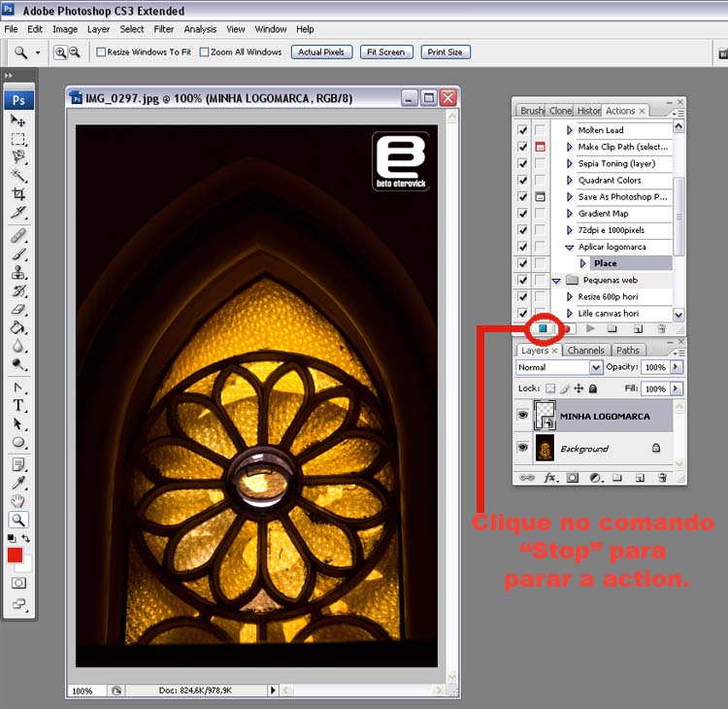Select the Move tool
The image size is (728, 709).
point(18,120)
